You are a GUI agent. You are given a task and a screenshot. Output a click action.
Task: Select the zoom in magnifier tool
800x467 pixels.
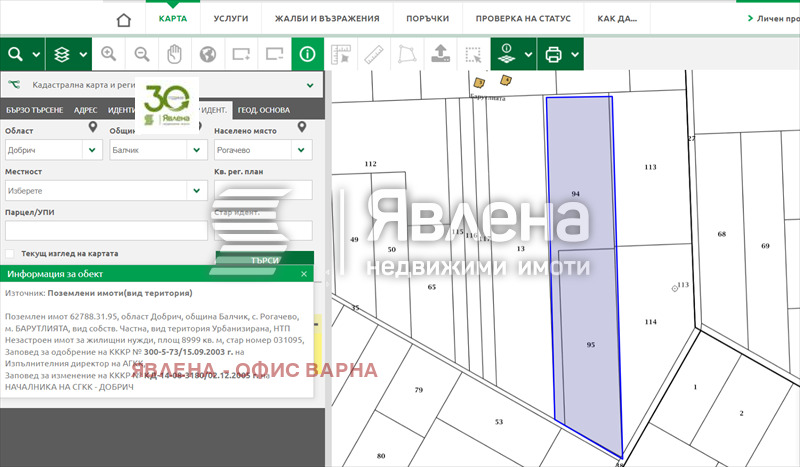tap(109, 54)
